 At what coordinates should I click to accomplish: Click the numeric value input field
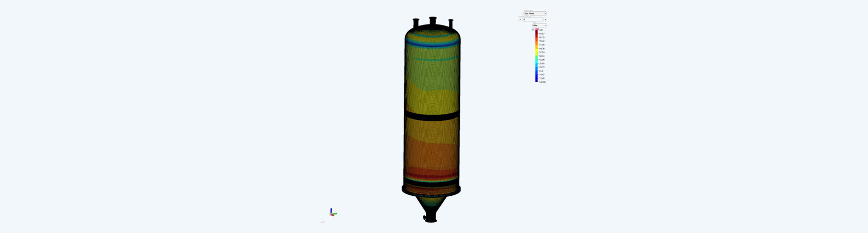click(533, 20)
